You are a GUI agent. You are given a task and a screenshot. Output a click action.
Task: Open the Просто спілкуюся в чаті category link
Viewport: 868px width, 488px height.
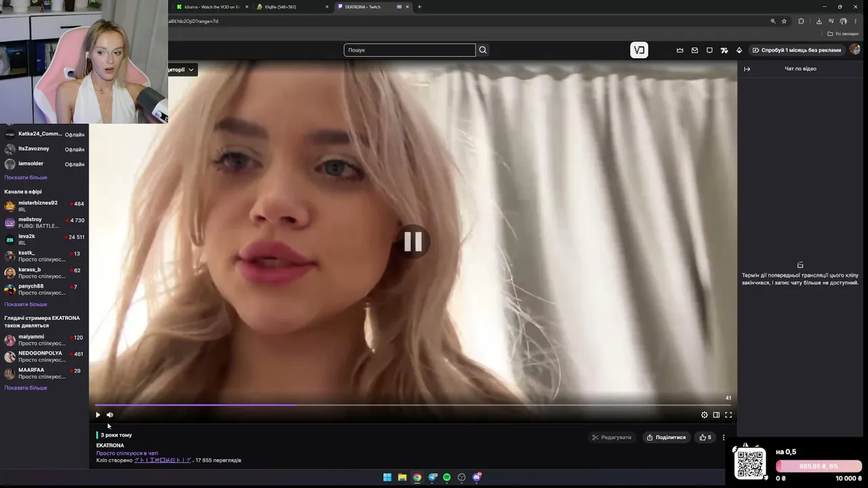(x=127, y=453)
